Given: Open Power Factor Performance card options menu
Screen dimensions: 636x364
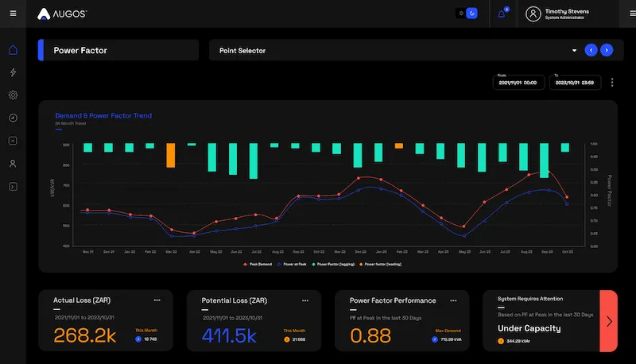Looking at the screenshot, I should (454, 300).
